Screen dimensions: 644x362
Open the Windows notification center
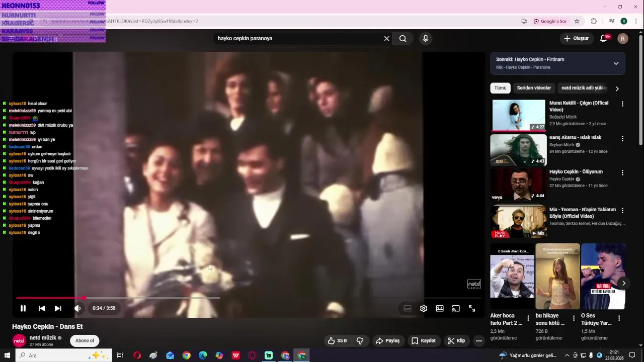(x=632, y=355)
